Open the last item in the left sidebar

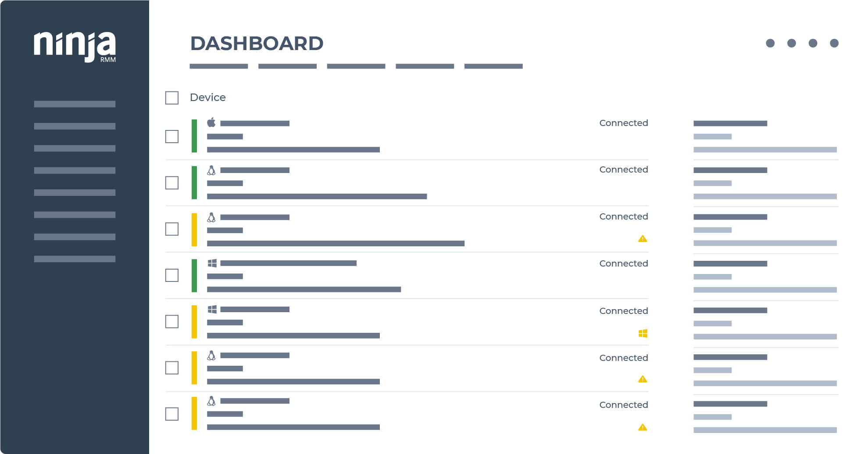tap(75, 259)
